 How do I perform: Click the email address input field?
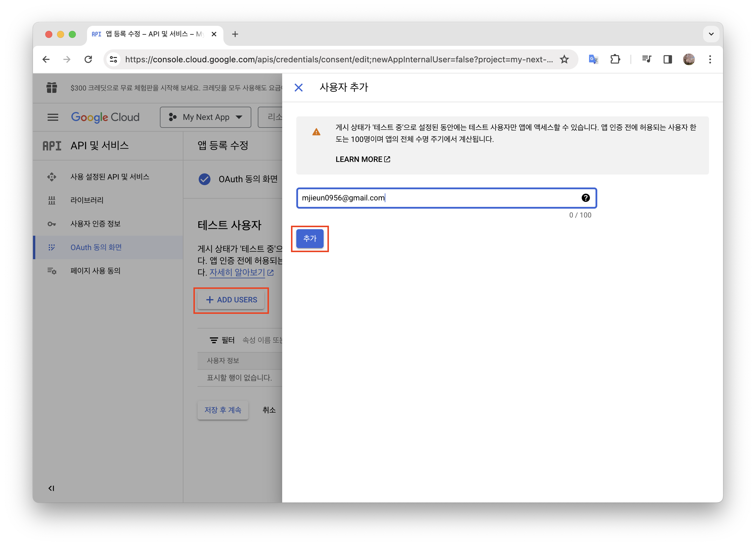[x=433, y=198]
